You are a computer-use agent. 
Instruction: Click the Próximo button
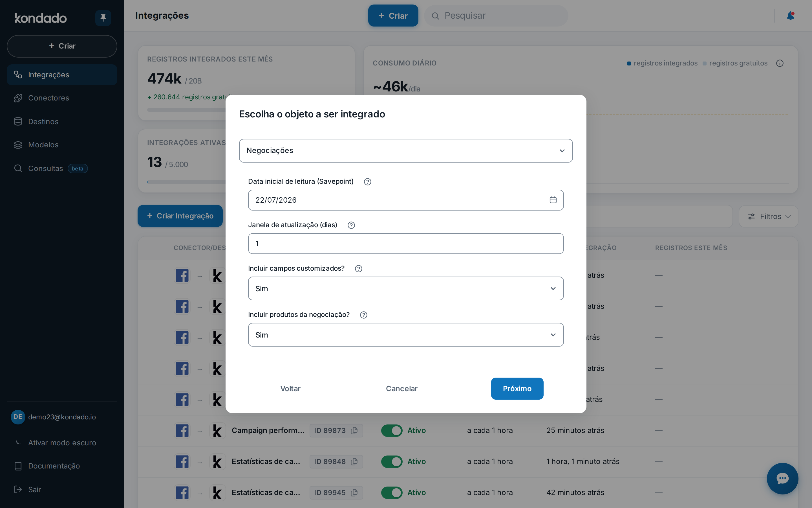(x=517, y=389)
